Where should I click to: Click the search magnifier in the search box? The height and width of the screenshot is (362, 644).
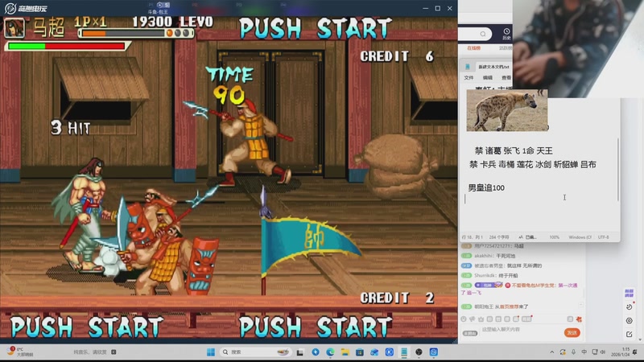(x=483, y=34)
